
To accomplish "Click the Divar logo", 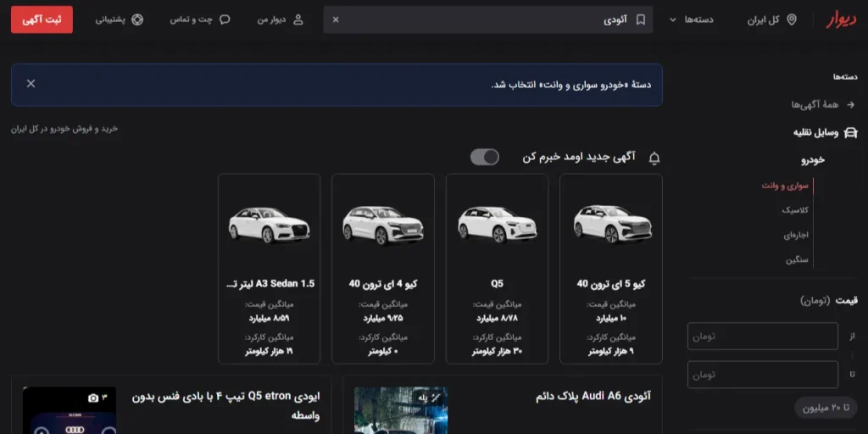I will click(842, 19).
